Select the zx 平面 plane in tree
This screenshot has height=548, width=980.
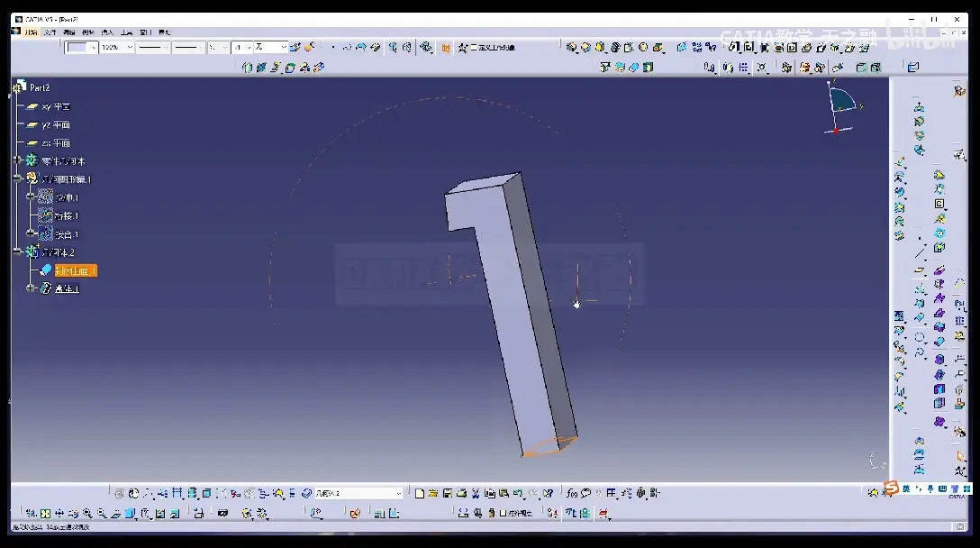[x=56, y=143]
